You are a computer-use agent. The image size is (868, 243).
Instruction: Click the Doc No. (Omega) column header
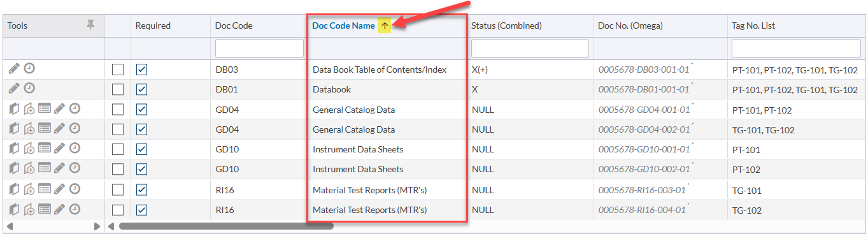(630, 26)
